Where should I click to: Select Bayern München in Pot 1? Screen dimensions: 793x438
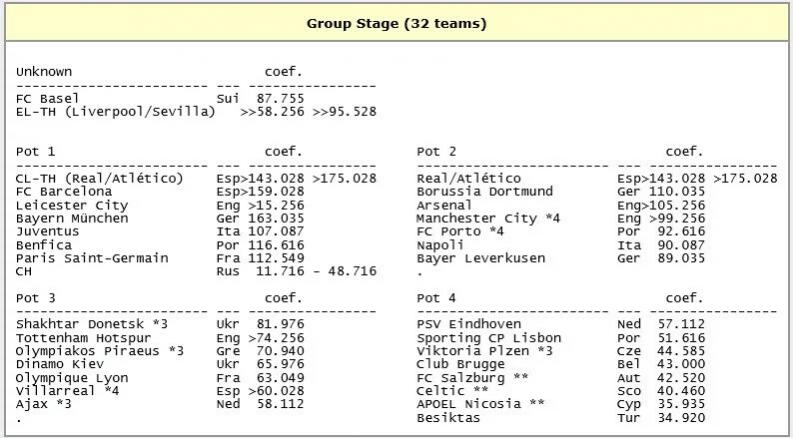(72, 218)
